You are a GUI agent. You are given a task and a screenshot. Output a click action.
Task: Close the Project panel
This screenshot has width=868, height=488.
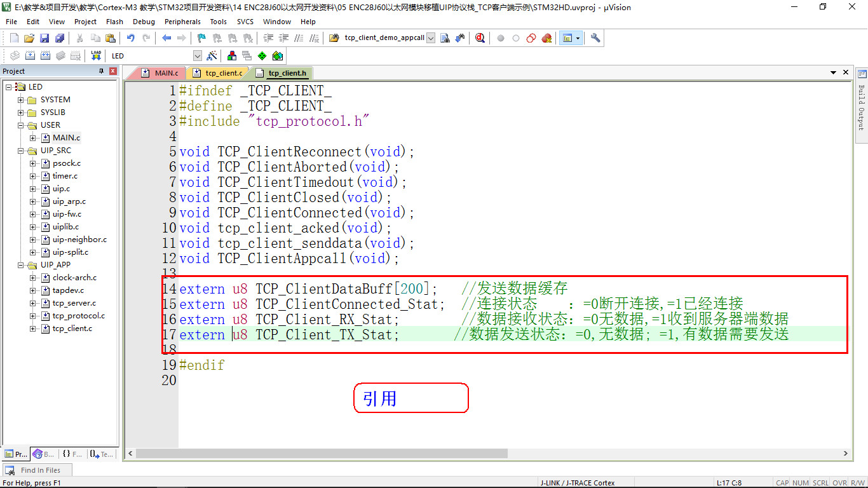click(113, 71)
